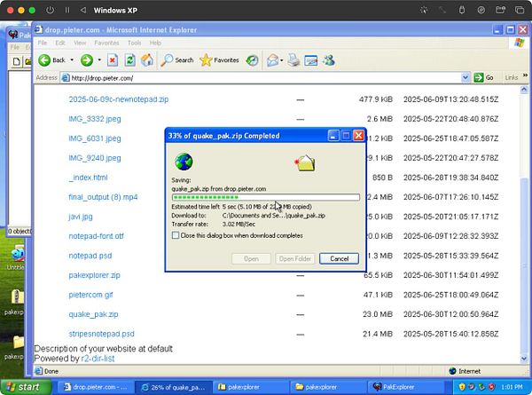Image resolution: width=532 pixels, height=395 pixels.
Task: Click the Go button arrow icon
Action: [479, 77]
